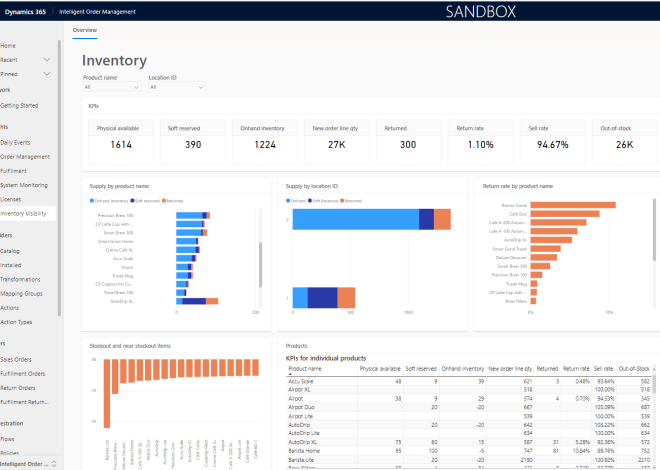Open Fulfilment Return sidebar item
The height and width of the screenshot is (470, 660).
(x=24, y=402)
